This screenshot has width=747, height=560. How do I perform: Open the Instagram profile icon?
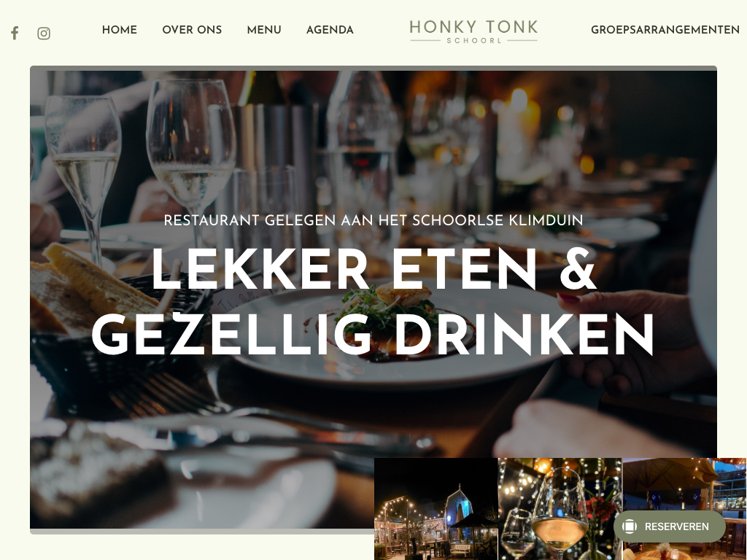(44, 34)
